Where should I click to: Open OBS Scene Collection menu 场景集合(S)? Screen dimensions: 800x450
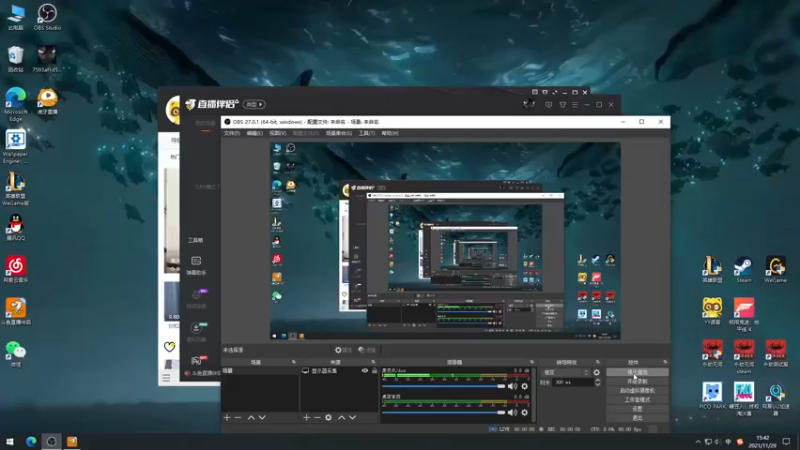point(339,133)
